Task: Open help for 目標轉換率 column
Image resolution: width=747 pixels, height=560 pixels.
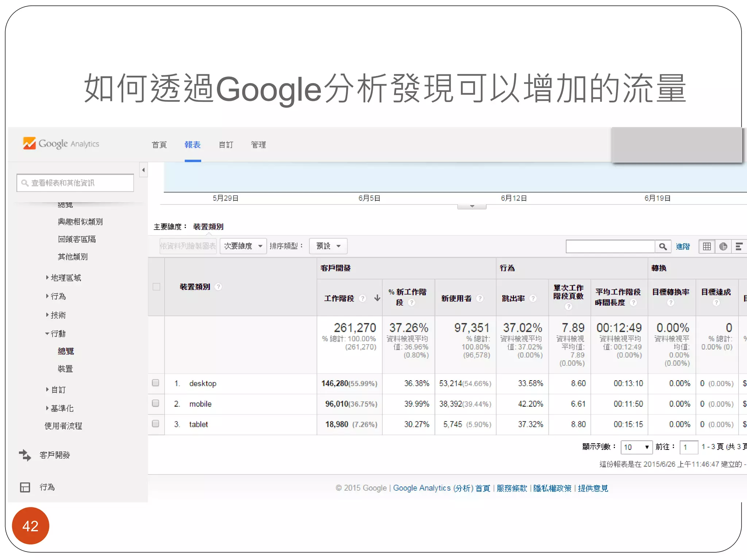Action: [671, 303]
